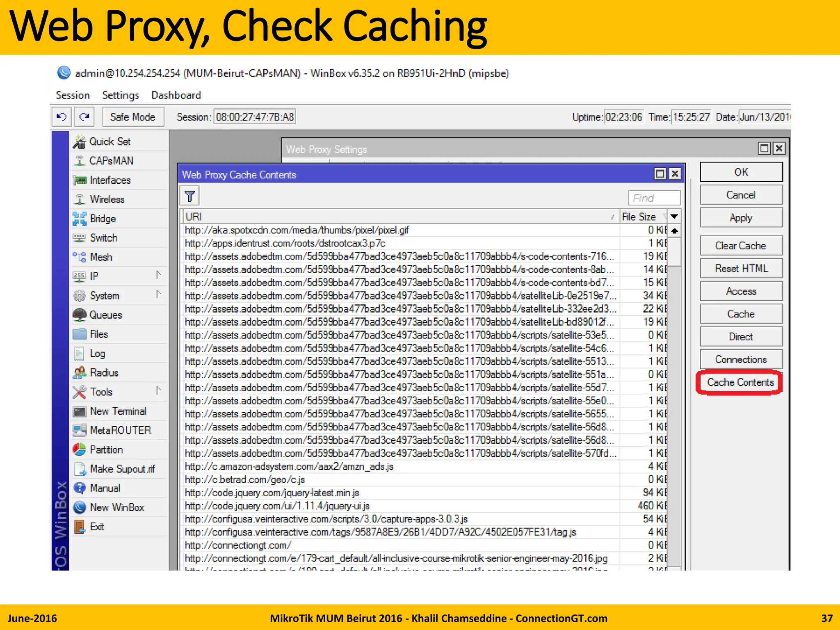Open the column selector dropdown arrow
The image size is (840, 630).
point(674,217)
